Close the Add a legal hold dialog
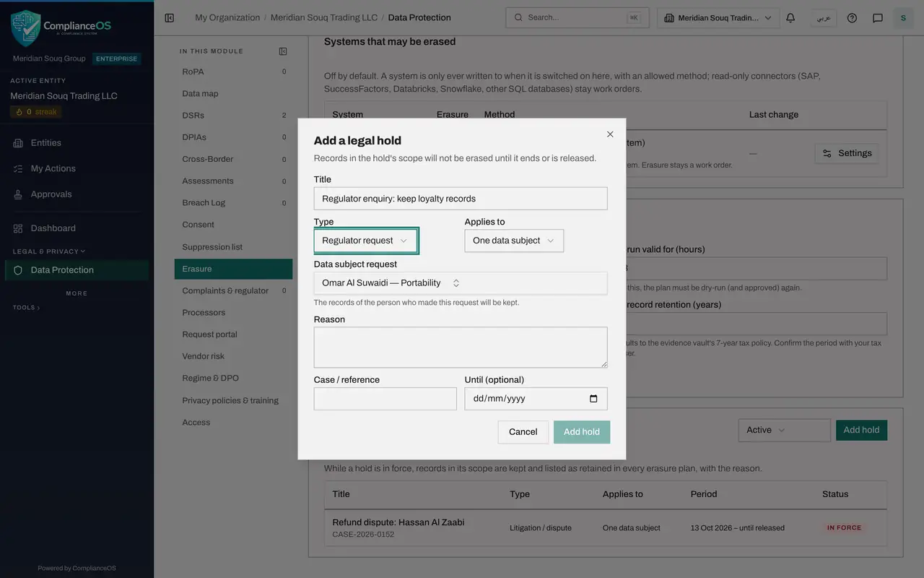This screenshot has height=578, width=924. click(610, 134)
